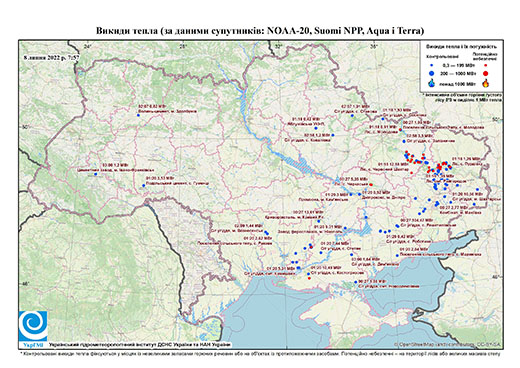The height and width of the screenshot is (368, 520).
Task: Open the OpenStreetMap attribution text
Action: [448, 344]
